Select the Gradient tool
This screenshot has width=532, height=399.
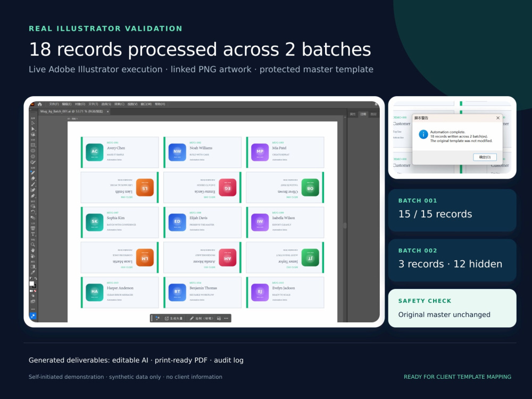click(33, 267)
